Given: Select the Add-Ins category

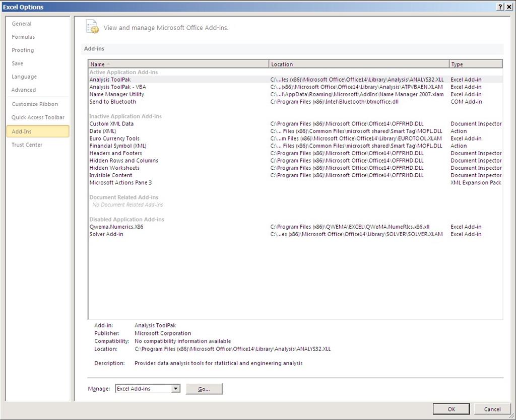Looking at the screenshot, I should [x=38, y=131].
